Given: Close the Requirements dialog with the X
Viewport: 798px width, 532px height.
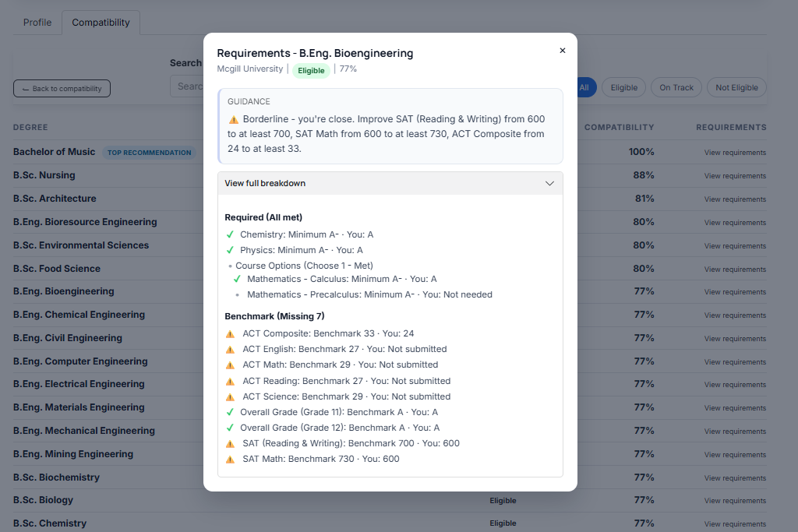Looking at the screenshot, I should click(x=563, y=51).
